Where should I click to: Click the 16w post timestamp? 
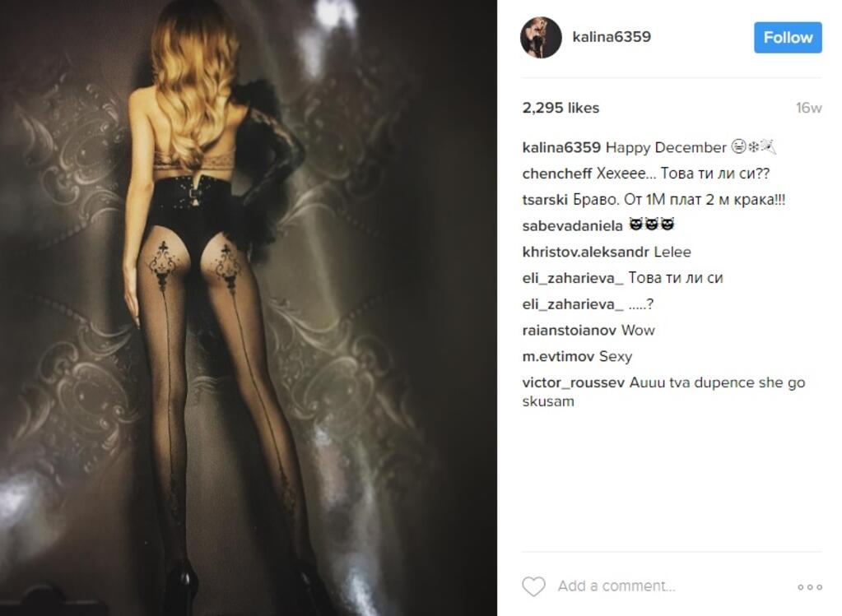[x=809, y=108]
